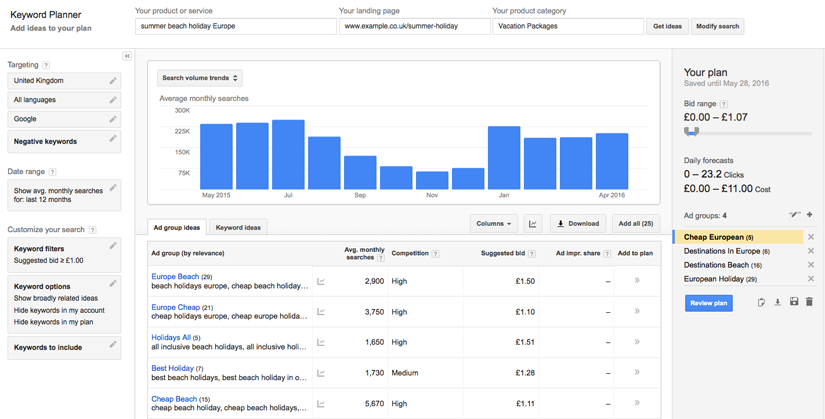
Task: Click Add all (25) button
Action: [x=636, y=224]
